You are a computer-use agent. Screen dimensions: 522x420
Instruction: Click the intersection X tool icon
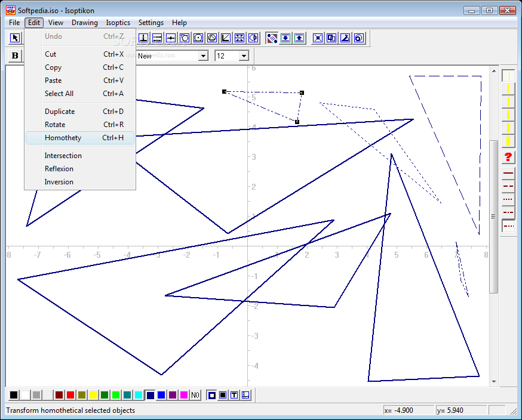pyautogui.click(x=318, y=38)
